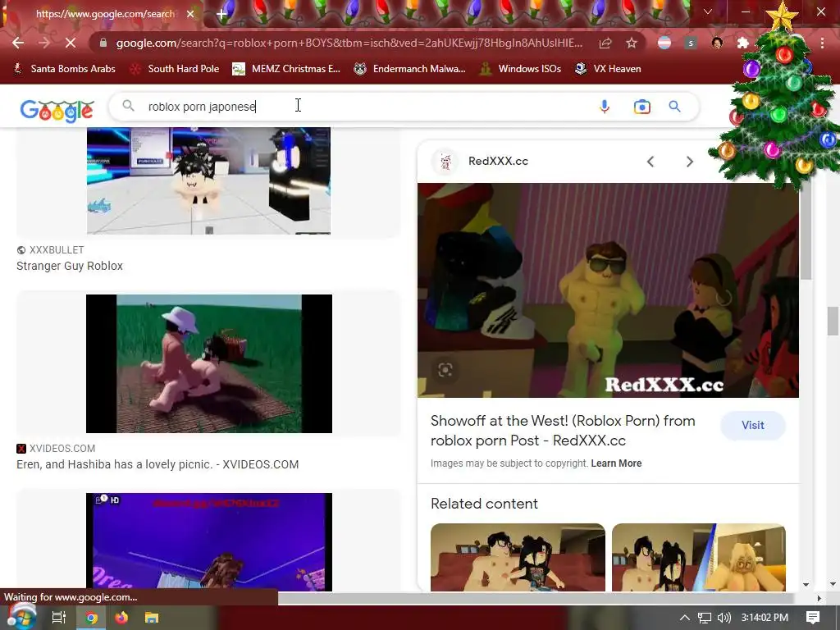The width and height of the screenshot is (840, 630).
Task: Open Task View on the taskbar
Action: pos(58,618)
